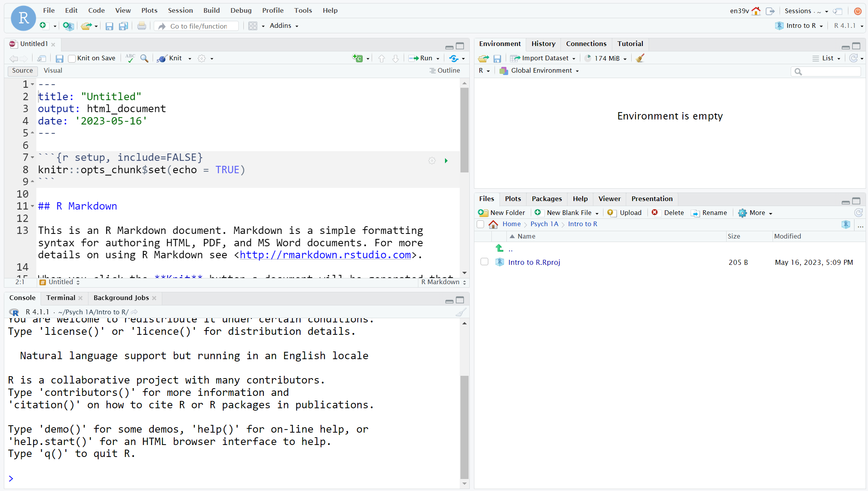Click the workspace panes grid icon
The height and width of the screenshot is (491, 868).
pyautogui.click(x=253, y=26)
